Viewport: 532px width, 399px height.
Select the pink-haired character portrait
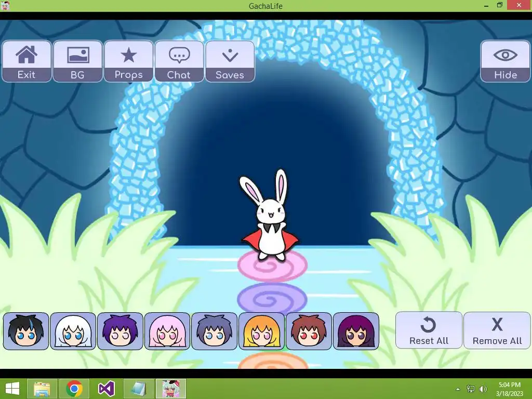pos(167,331)
